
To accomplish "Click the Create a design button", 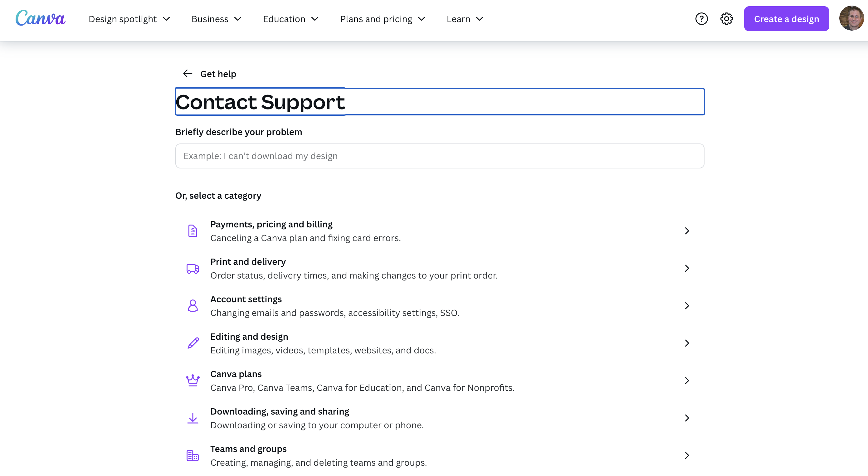I will 787,19.
